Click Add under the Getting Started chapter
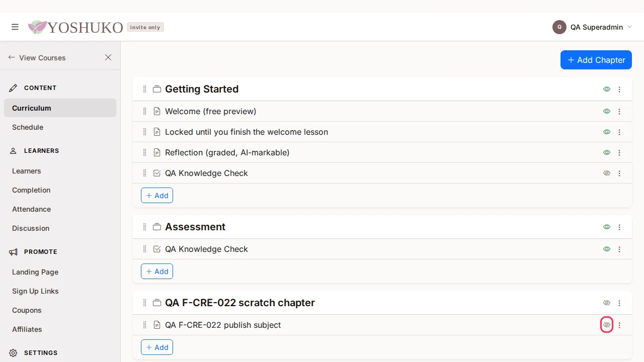 tap(157, 196)
